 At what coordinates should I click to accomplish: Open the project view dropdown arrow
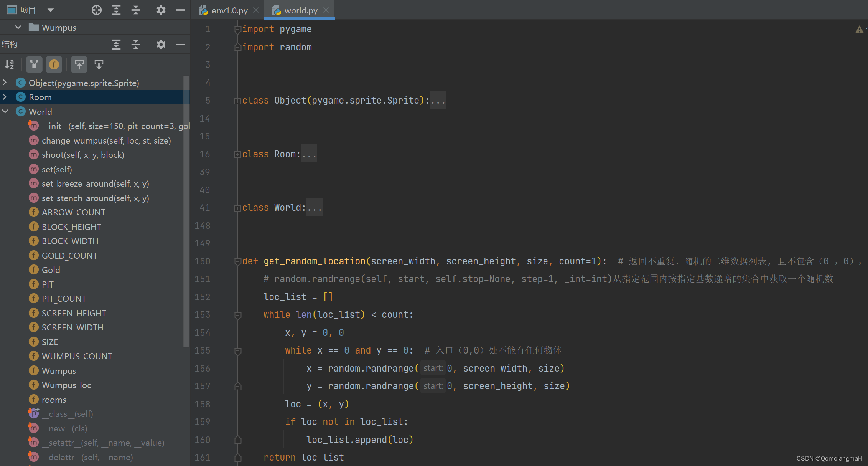click(x=51, y=10)
